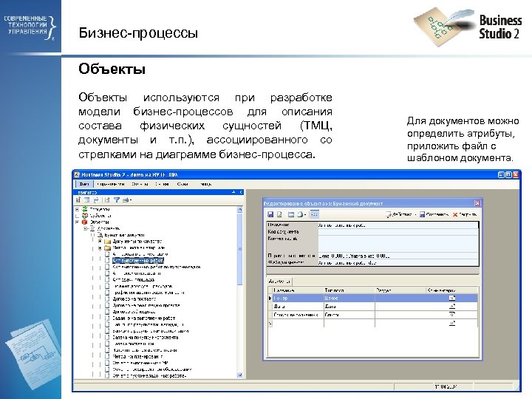Select the Список исполнителей attribute row
Image resolution: width=532 pixels, height=399 pixels.
point(373,315)
